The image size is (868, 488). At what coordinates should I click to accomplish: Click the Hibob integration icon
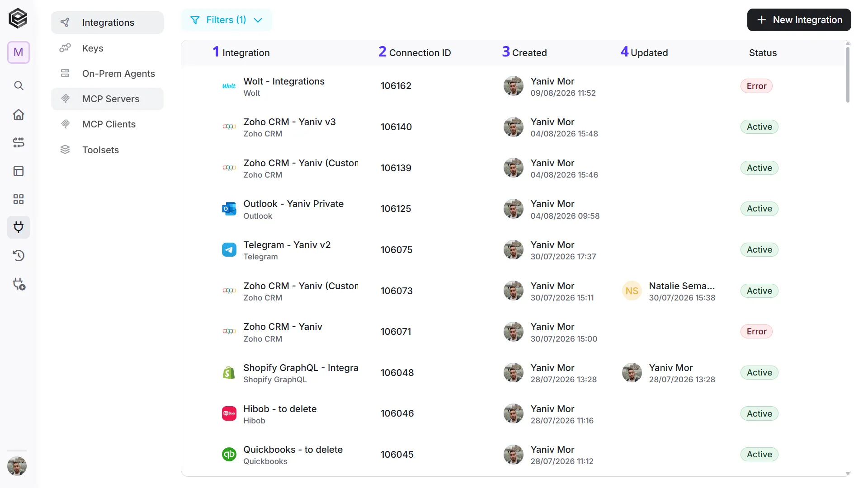(x=229, y=413)
